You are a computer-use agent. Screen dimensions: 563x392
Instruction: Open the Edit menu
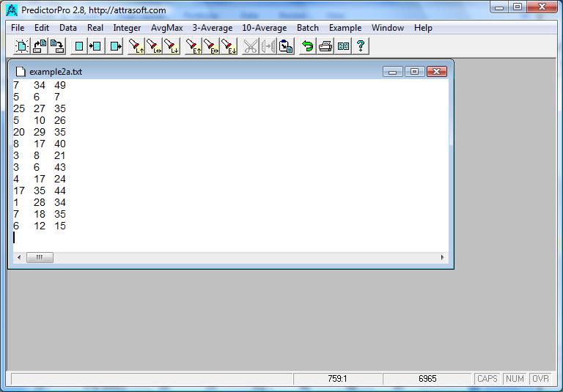(x=42, y=28)
